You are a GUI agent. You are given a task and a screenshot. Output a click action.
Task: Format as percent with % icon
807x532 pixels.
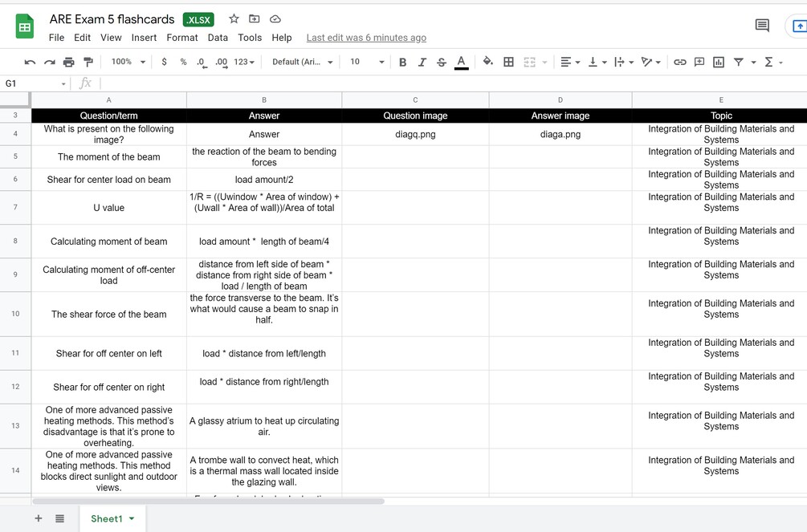[183, 62]
